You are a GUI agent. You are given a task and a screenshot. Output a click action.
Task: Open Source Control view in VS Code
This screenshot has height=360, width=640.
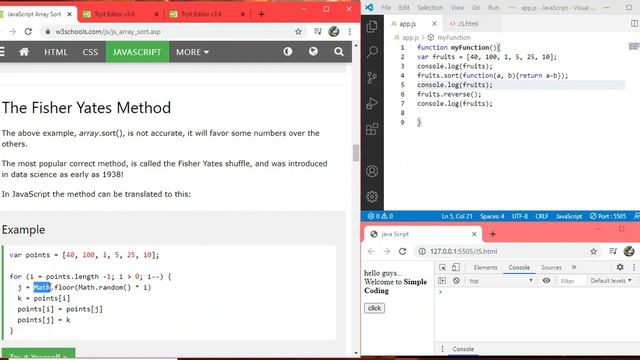(372, 78)
